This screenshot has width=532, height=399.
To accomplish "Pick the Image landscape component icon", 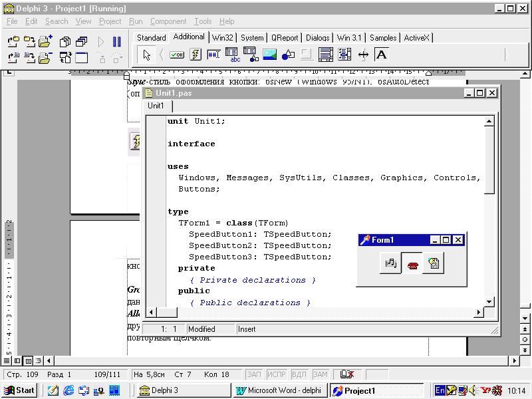I will 270,55.
